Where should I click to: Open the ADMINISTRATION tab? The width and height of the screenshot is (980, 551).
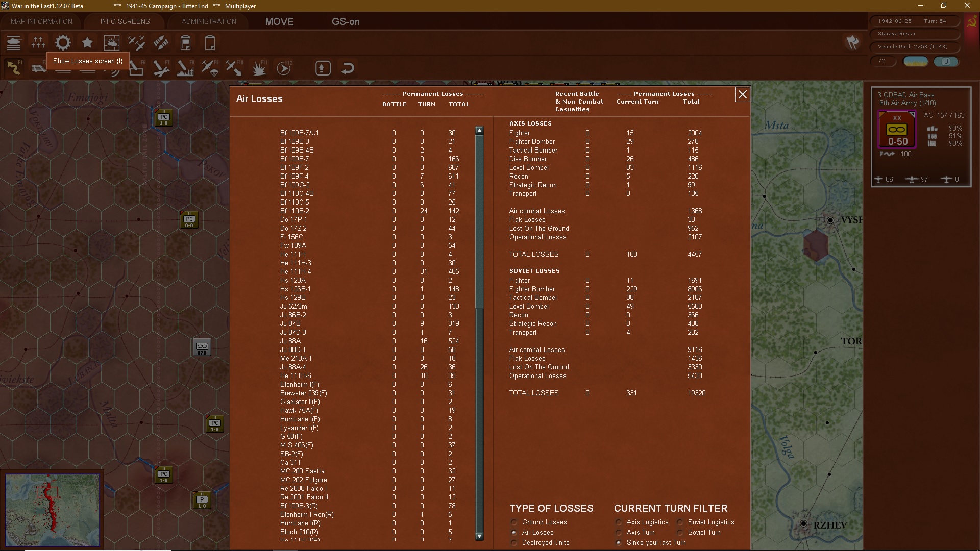209,21
